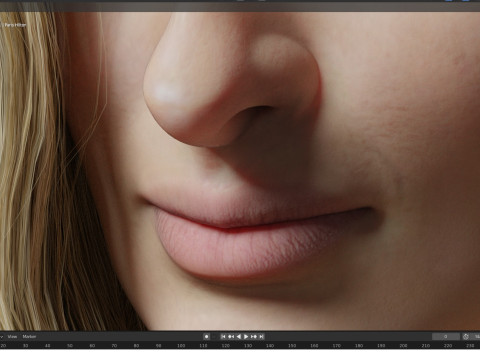
Task: Toggle the preview range clock icon
Action: click(466, 337)
